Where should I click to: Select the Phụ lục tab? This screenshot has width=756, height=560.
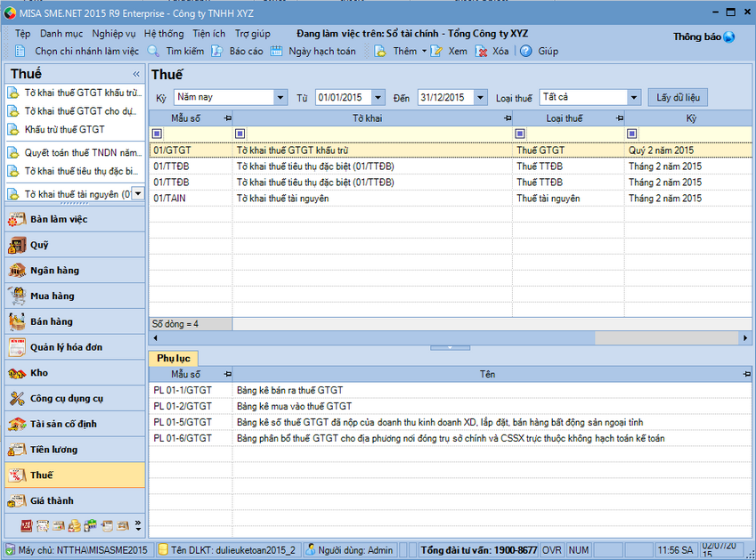(x=174, y=358)
